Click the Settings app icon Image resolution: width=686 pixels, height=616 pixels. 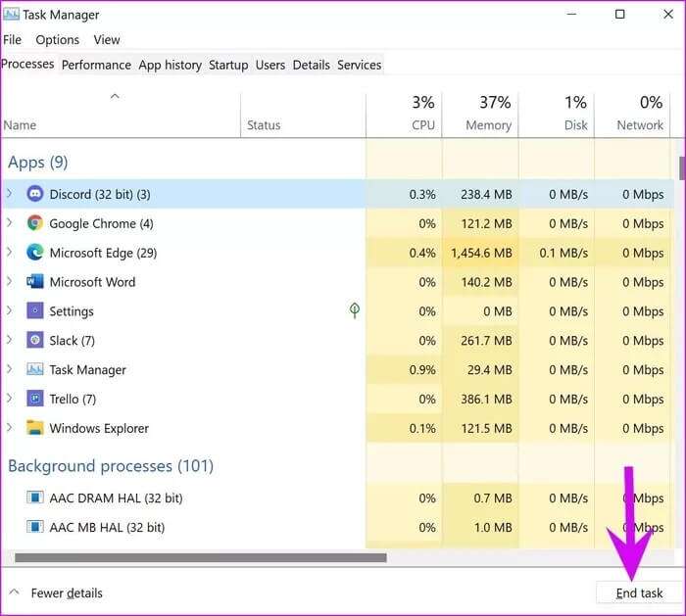point(35,310)
